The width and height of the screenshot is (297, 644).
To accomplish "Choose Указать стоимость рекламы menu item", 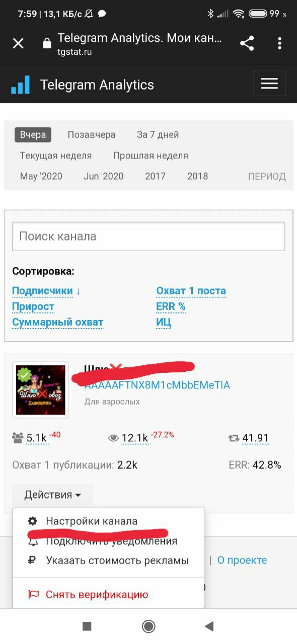I will click(117, 560).
